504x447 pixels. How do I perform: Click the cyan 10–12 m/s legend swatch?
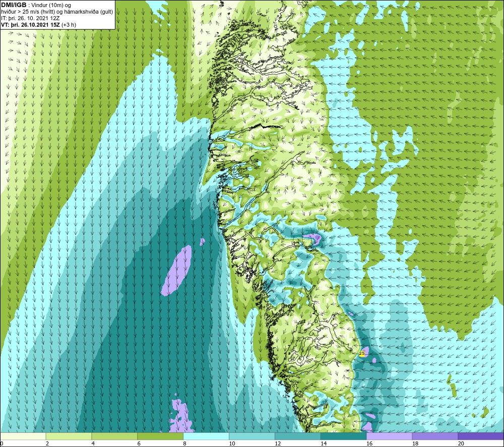[251, 436]
